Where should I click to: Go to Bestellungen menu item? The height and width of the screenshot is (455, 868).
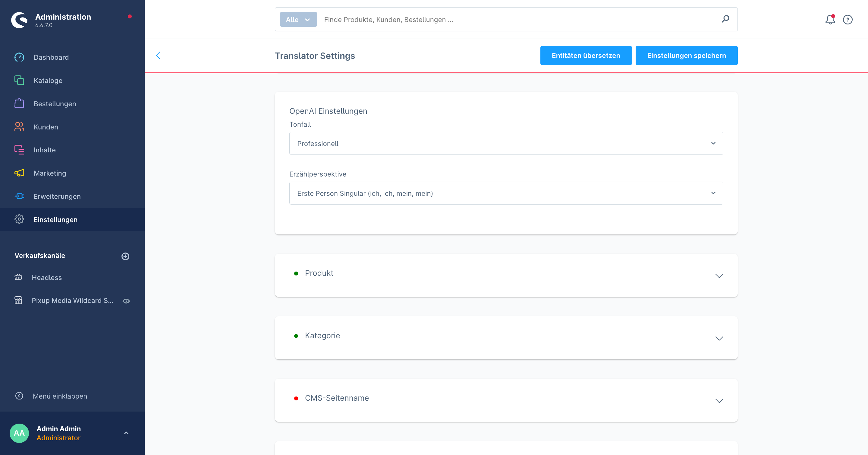click(55, 104)
